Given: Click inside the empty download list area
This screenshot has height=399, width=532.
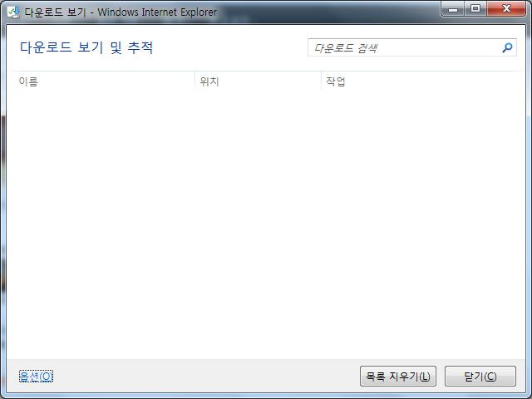Looking at the screenshot, I should point(266,224).
